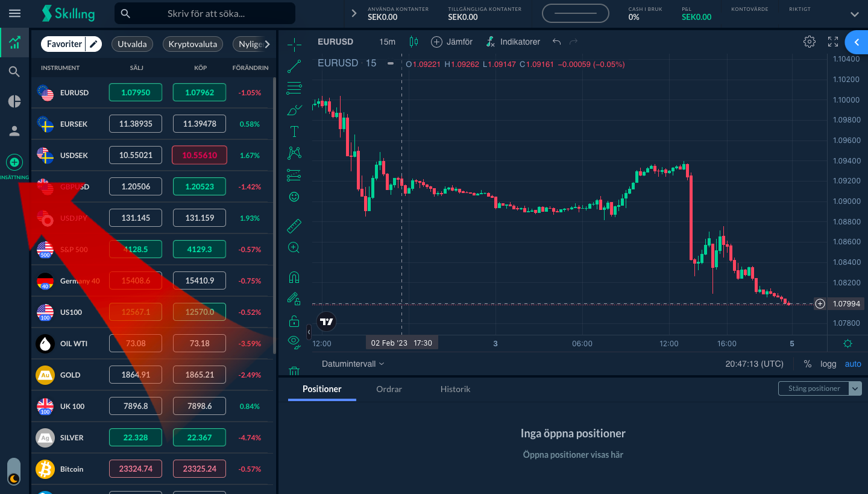Select the Text annotation tool
868x494 pixels.
294,131
